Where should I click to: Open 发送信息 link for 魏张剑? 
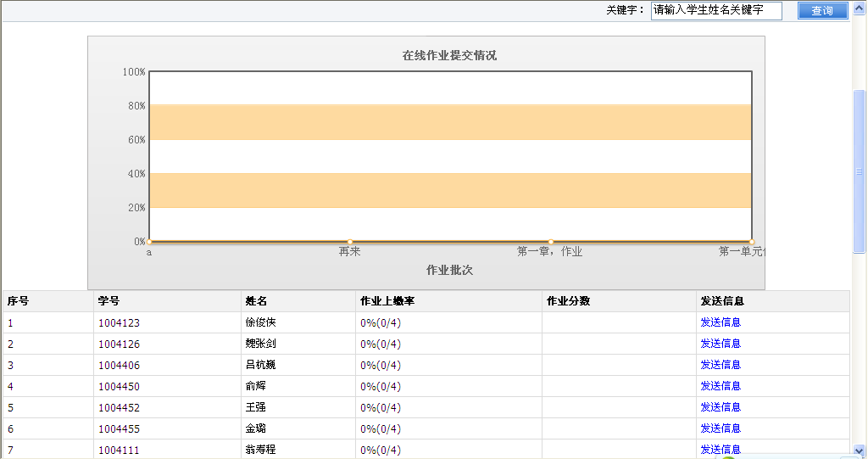tap(720, 344)
